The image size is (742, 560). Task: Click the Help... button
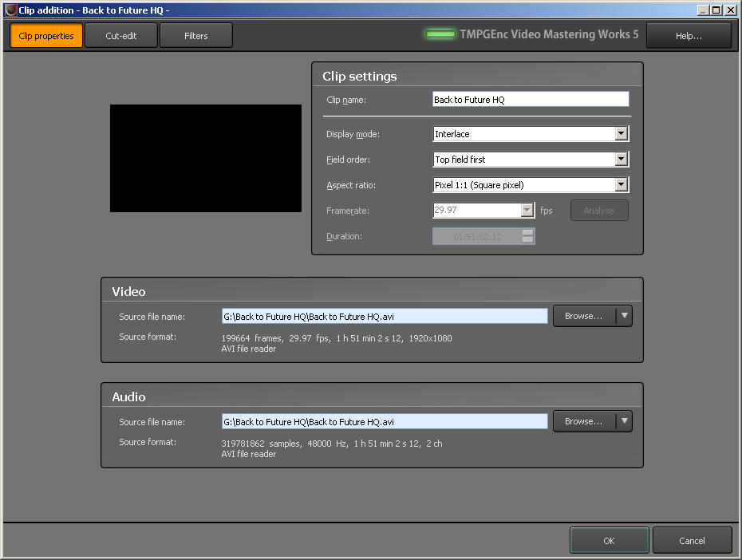point(688,36)
